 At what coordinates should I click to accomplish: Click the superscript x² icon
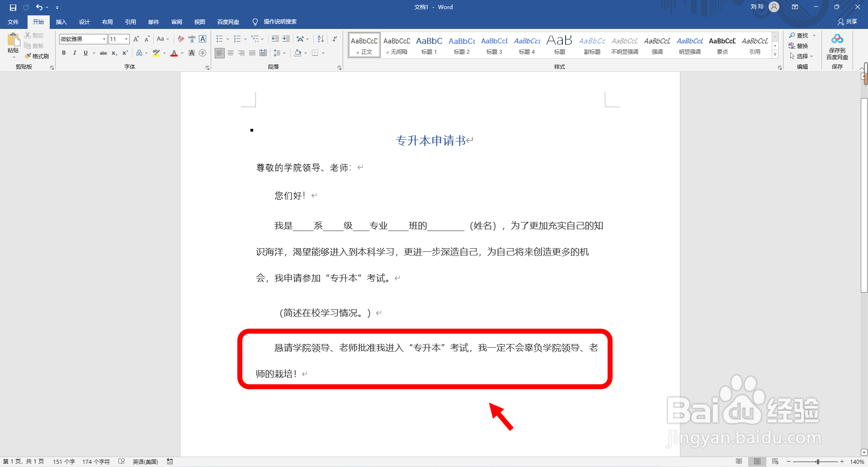pyautogui.click(x=125, y=53)
